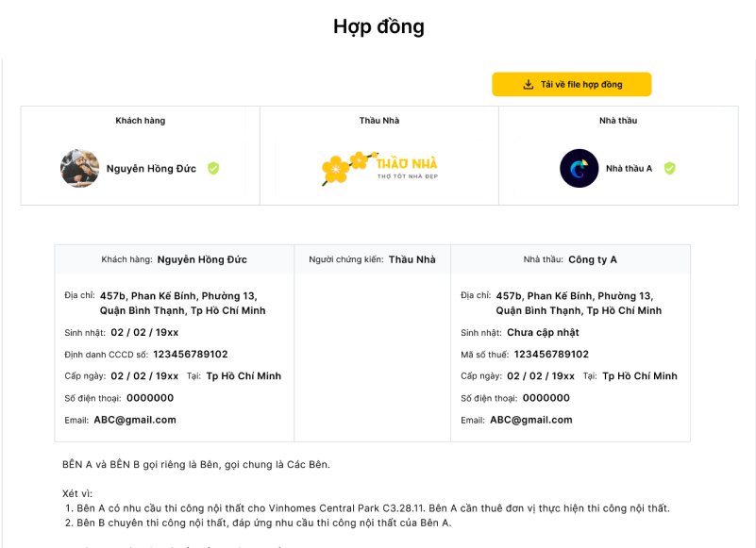756x548 pixels.
Task: Open the Thầu Nhà flower logo
Action: point(378,166)
